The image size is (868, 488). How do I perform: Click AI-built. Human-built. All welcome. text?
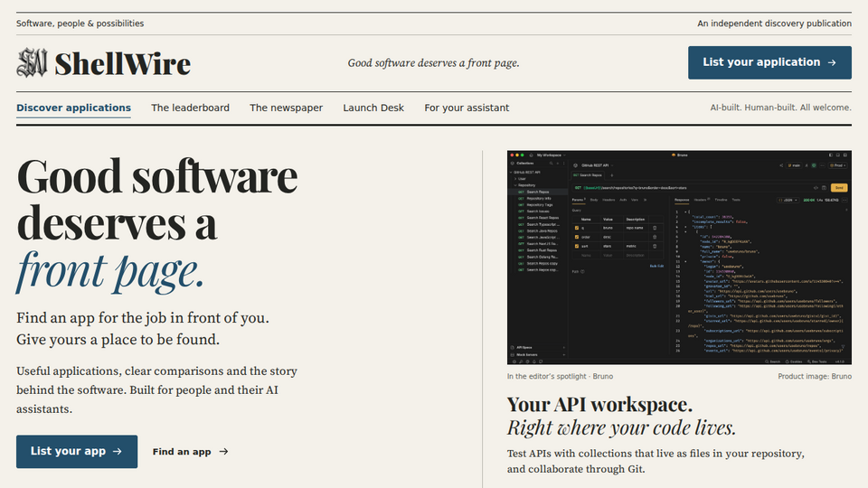click(780, 108)
